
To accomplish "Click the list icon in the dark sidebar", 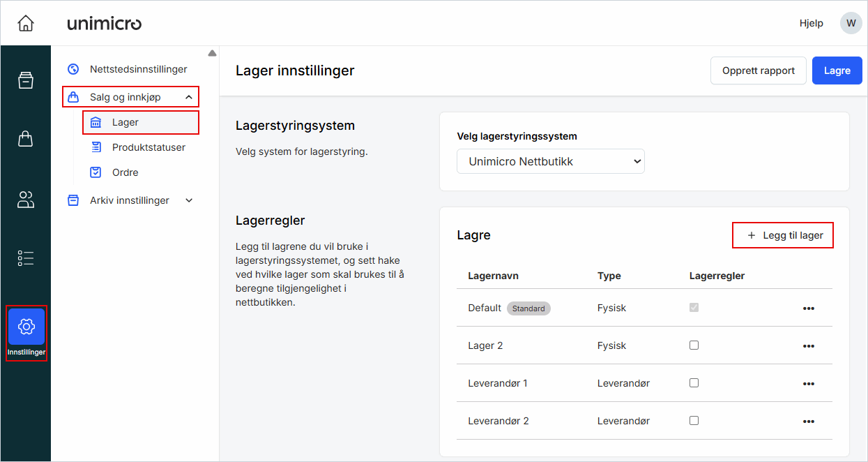I will click(x=25, y=258).
